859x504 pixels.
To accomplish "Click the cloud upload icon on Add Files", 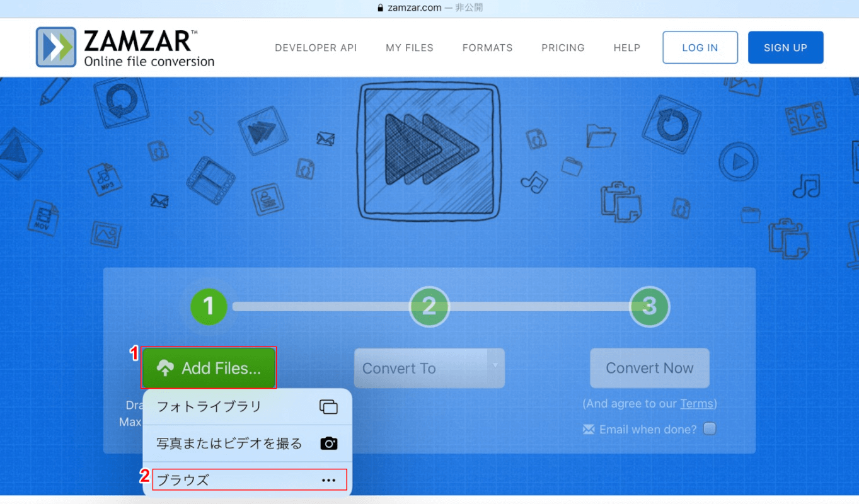I will click(x=165, y=369).
